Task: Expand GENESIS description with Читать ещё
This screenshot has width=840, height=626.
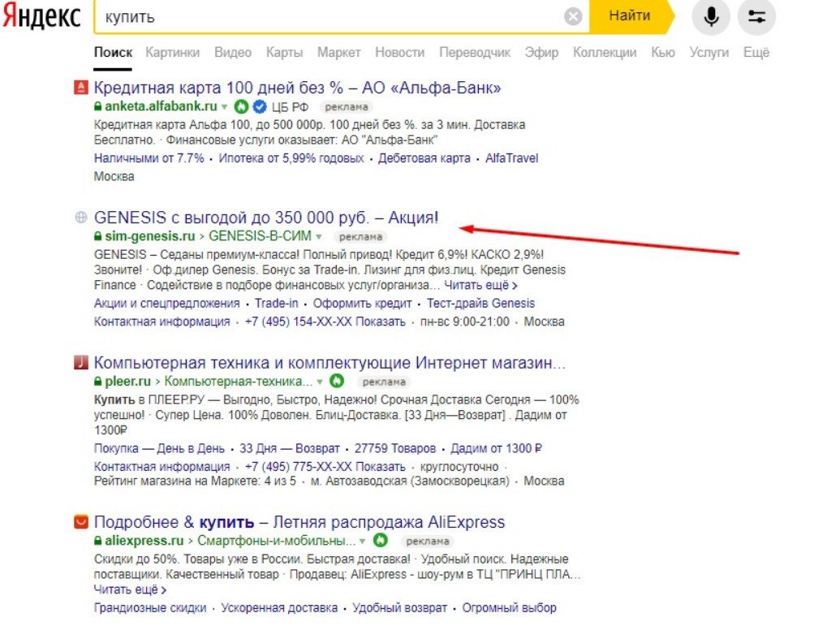Action: 480,285
